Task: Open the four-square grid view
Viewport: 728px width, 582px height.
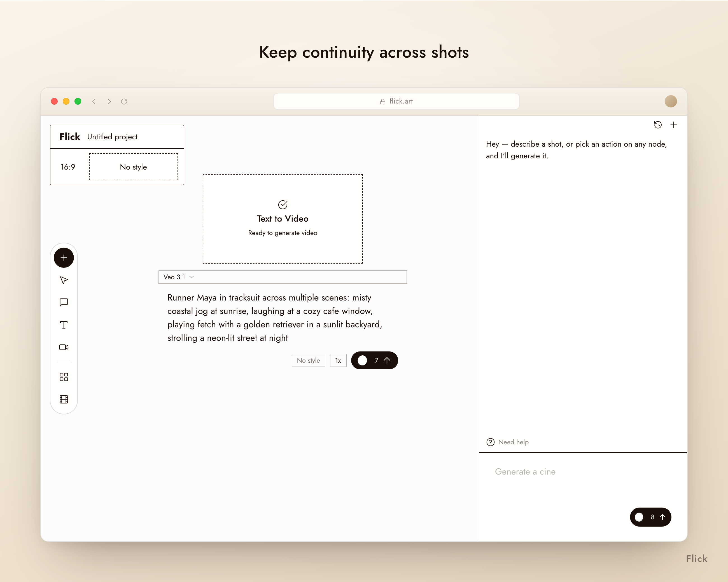Action: tap(64, 377)
